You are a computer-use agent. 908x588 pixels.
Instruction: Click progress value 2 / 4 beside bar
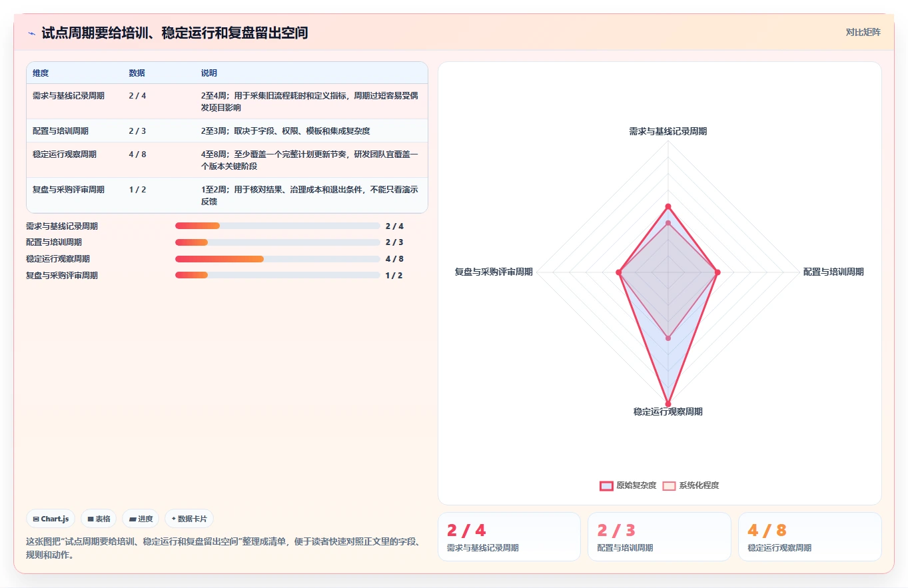[x=394, y=226]
